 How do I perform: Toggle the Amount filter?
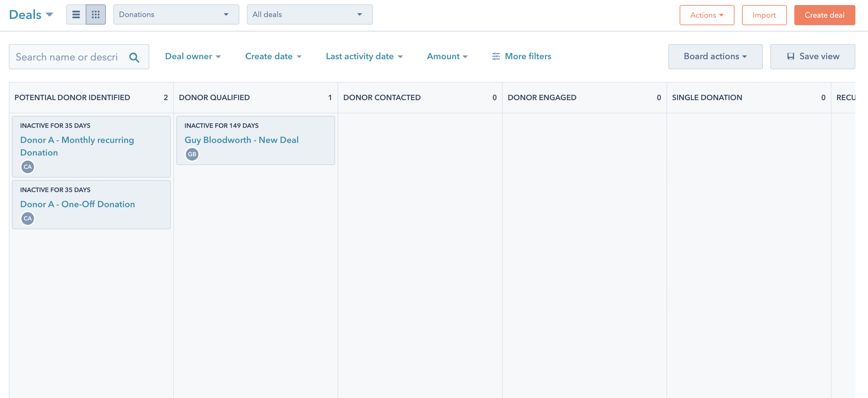pyautogui.click(x=447, y=56)
